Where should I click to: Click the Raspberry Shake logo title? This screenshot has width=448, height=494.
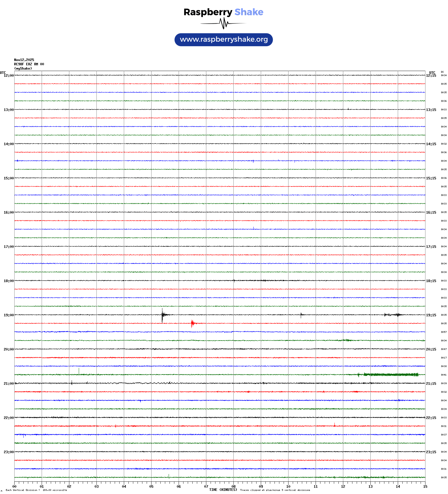223,12
